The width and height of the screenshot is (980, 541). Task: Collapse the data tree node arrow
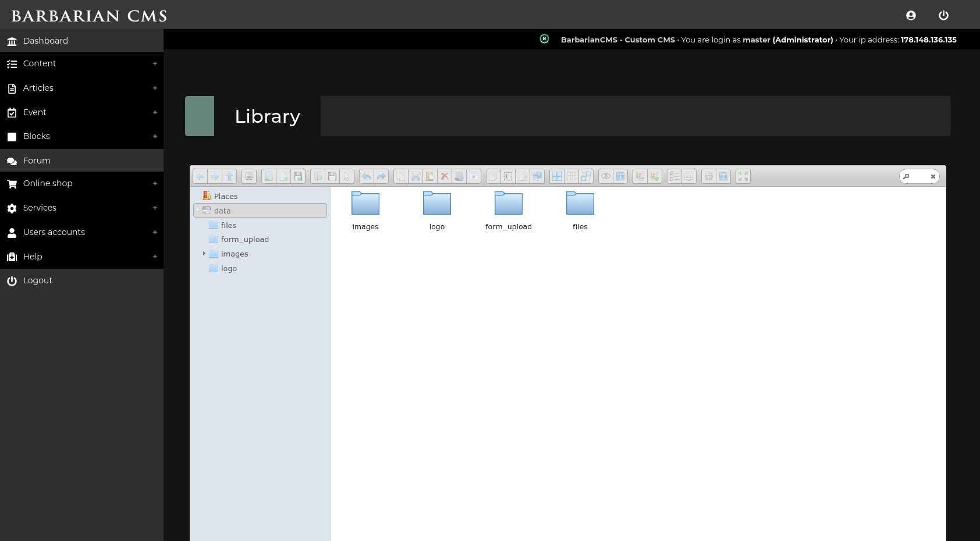198,211
